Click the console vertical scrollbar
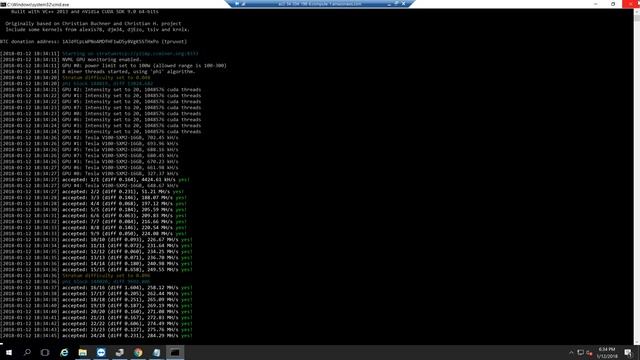The height and width of the screenshot is (360, 640). (x=636, y=176)
